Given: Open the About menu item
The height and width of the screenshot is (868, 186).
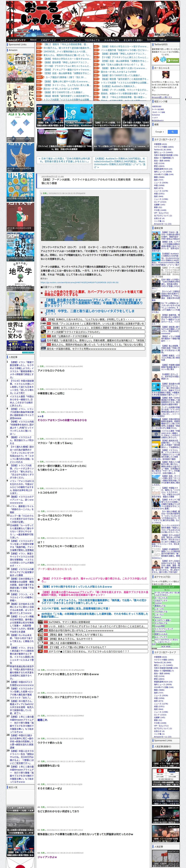Looking at the screenshot, I should (x=33, y=40).
